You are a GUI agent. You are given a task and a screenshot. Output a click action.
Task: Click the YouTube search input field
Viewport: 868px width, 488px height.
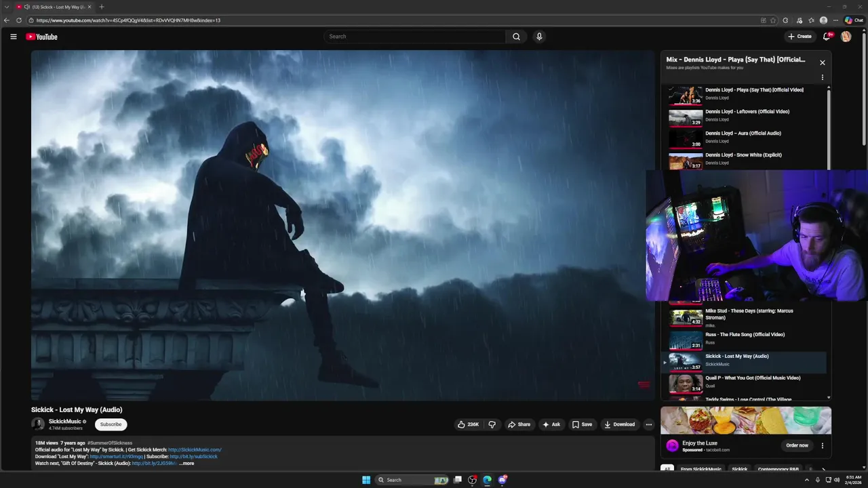[x=414, y=37]
